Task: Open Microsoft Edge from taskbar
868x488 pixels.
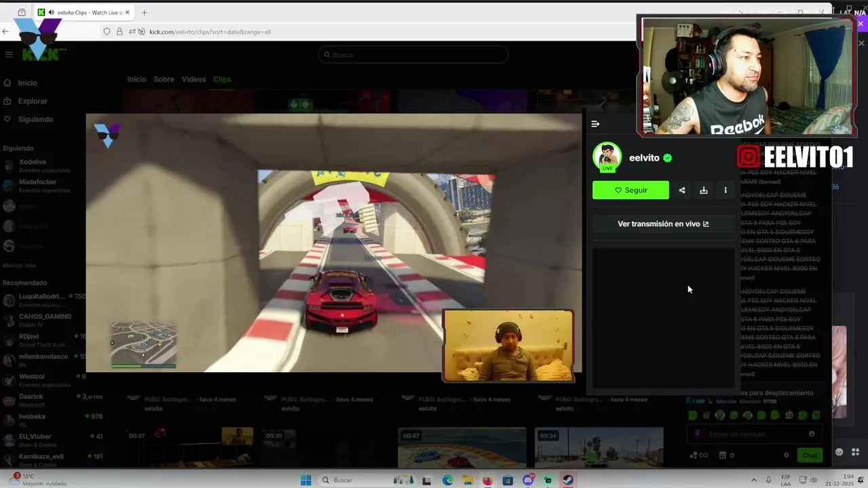Action: 448,481
